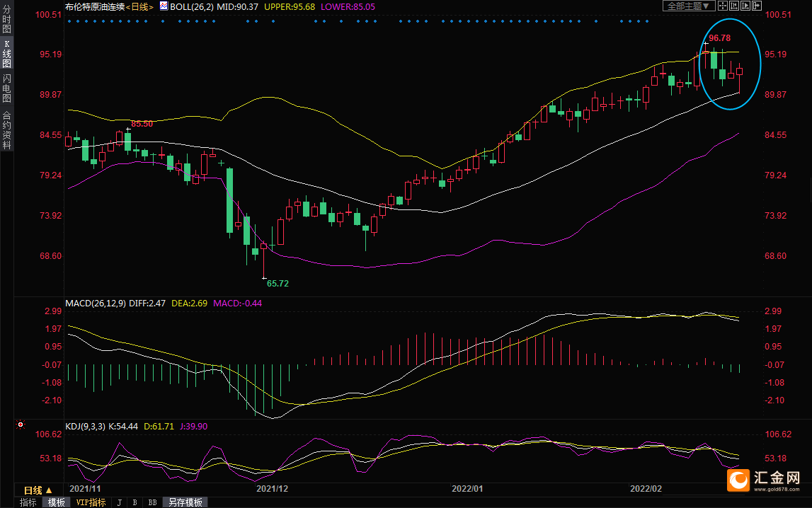Click the 96.78 high price label
This screenshot has width=812, height=508.
720,37
